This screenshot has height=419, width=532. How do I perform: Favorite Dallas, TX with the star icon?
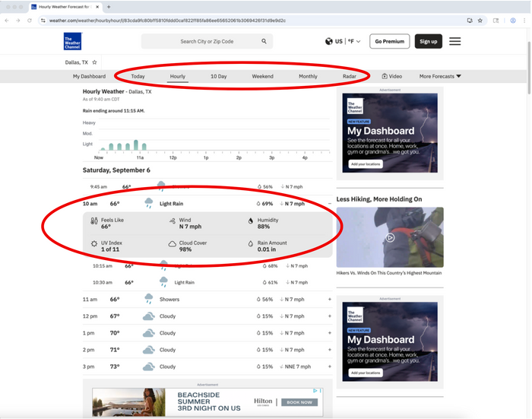[x=95, y=62]
